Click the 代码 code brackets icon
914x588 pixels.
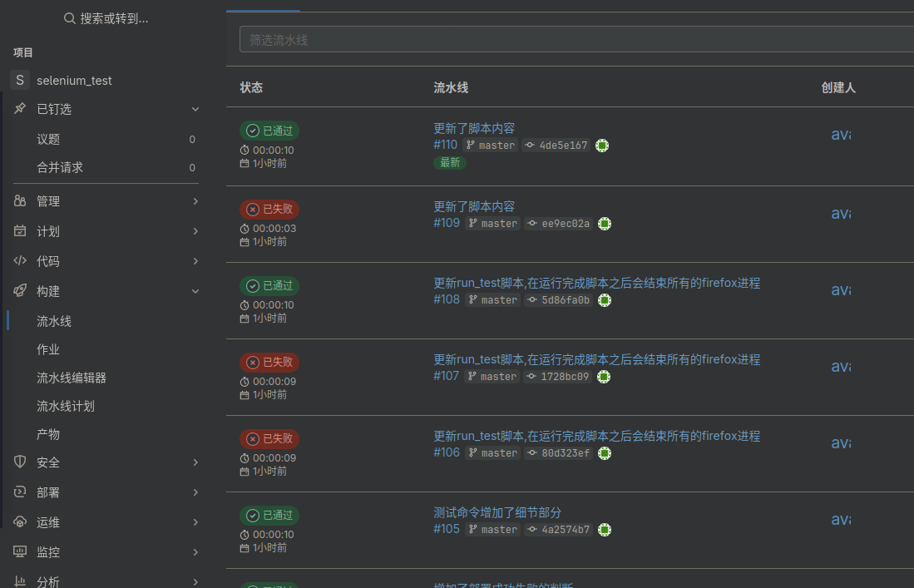click(x=20, y=261)
